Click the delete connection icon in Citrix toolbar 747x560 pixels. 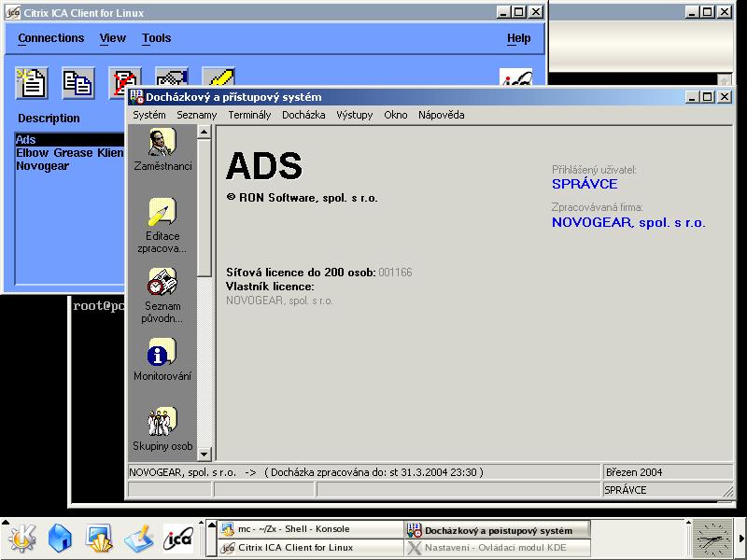(124, 83)
